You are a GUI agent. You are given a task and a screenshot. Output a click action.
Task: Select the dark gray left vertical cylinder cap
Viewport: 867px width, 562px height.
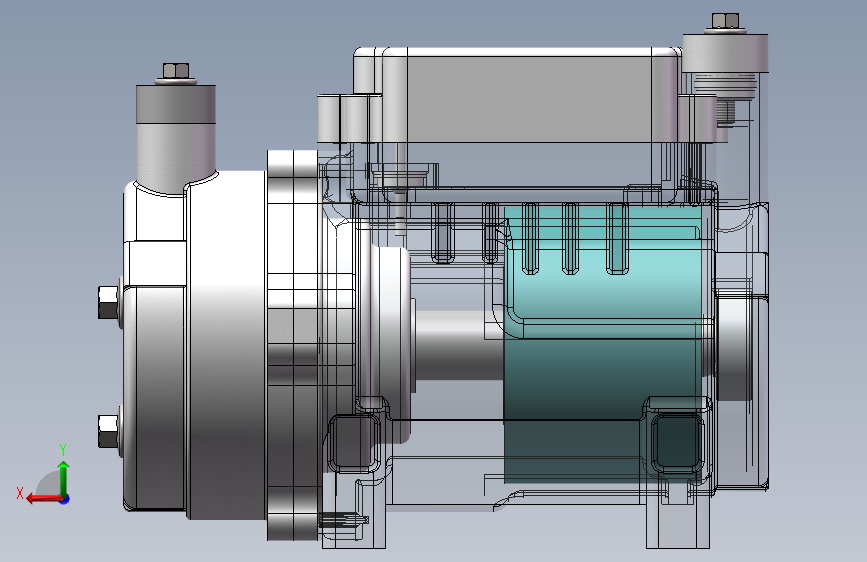coord(176,104)
